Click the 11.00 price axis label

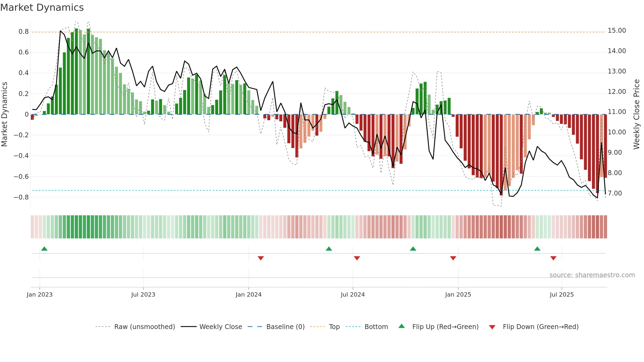tap(617, 112)
